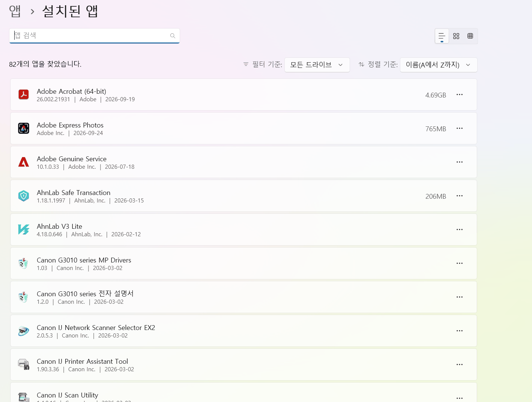The width and height of the screenshot is (532, 402).
Task: Go back to 앱 breadcrumb
Action: pos(15,11)
